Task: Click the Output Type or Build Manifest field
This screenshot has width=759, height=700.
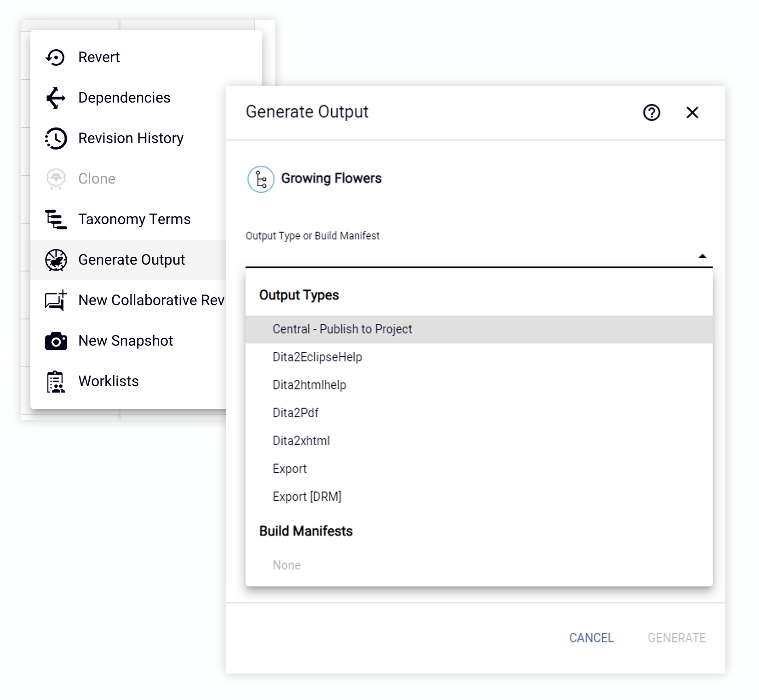Action: pos(479,256)
